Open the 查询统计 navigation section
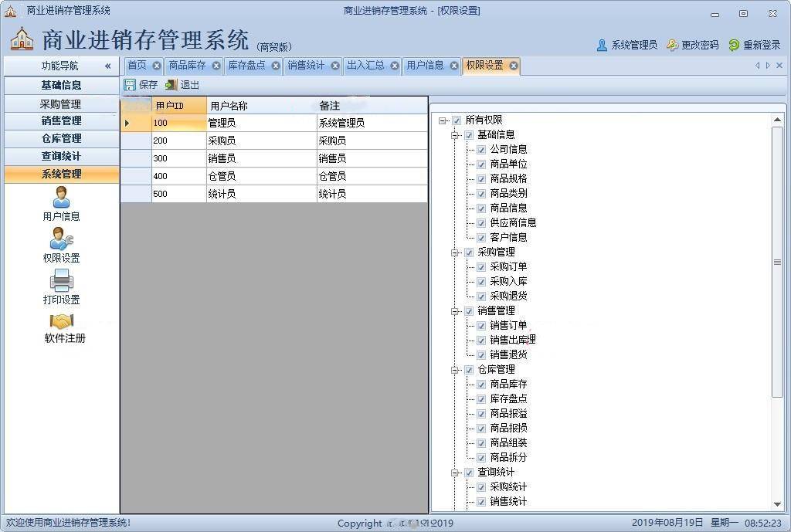 [x=61, y=156]
